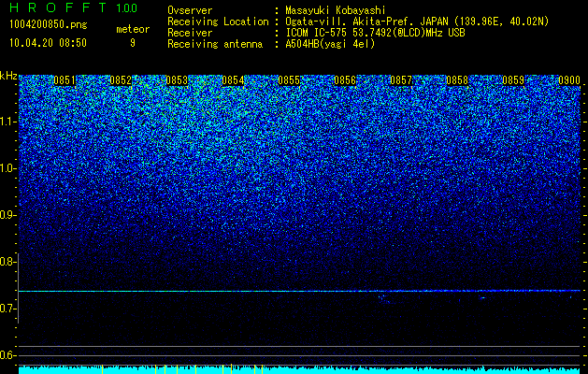Click the ICOM IC-575 receiver frequency text

376,33
